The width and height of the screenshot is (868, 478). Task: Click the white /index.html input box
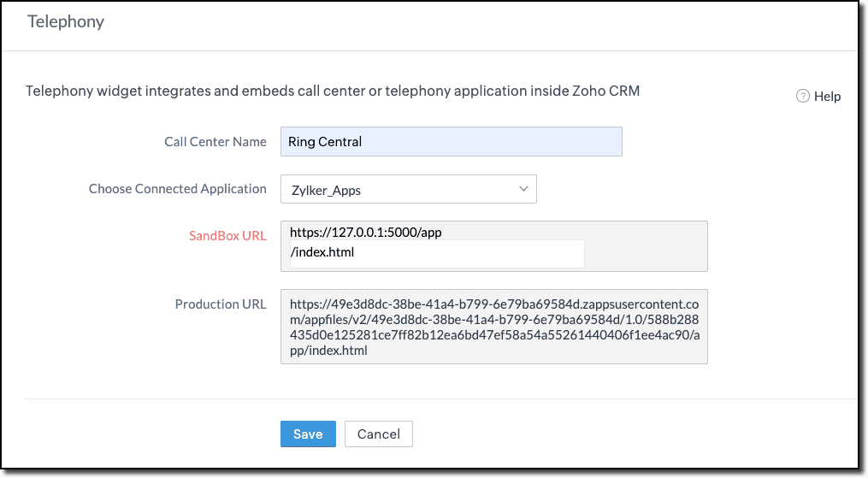tap(436, 253)
